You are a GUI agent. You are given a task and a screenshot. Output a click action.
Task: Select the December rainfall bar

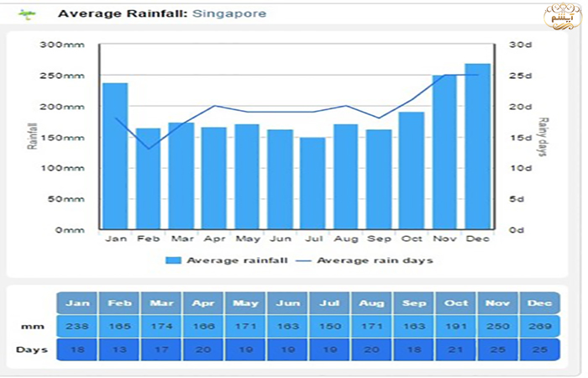point(477,146)
